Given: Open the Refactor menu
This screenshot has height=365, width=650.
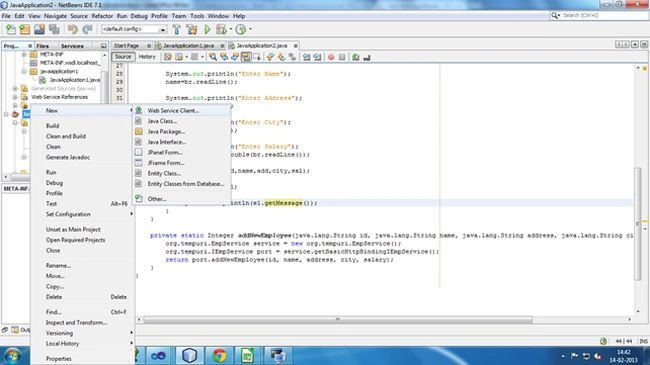Looking at the screenshot, I should [x=102, y=16].
